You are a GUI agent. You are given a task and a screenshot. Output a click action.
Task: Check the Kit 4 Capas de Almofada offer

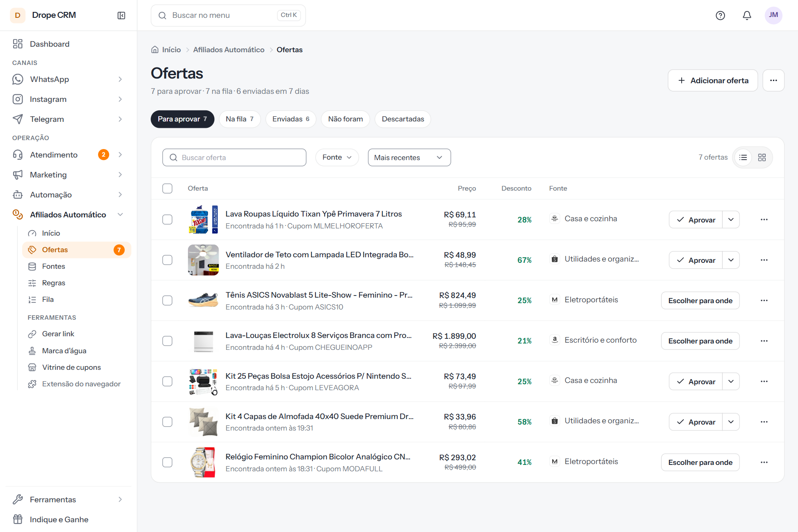point(167,422)
